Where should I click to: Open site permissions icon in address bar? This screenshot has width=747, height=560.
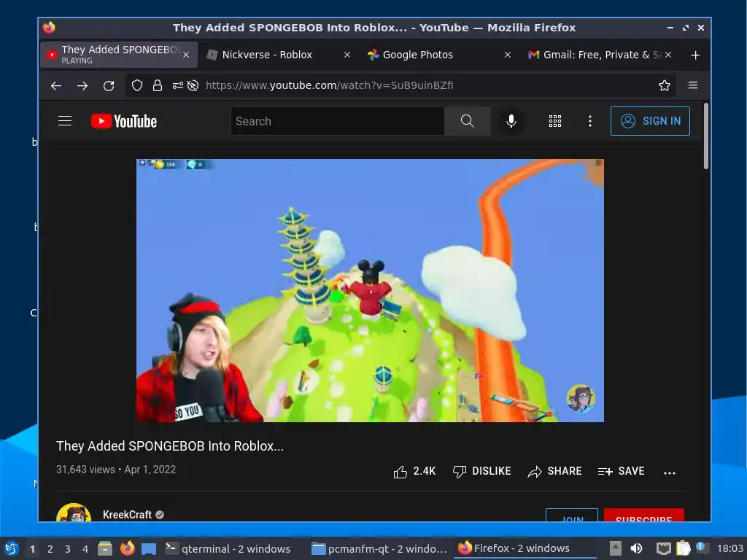(178, 86)
